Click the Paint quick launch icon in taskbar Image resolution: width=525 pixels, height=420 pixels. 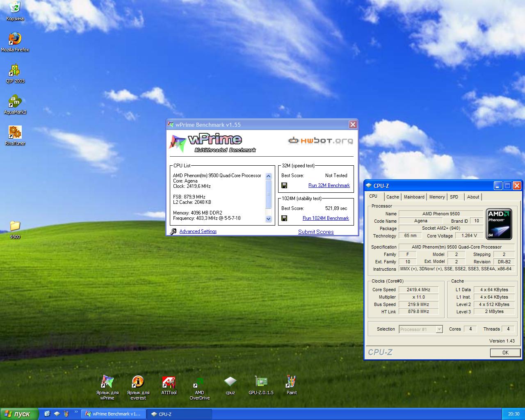click(66, 414)
